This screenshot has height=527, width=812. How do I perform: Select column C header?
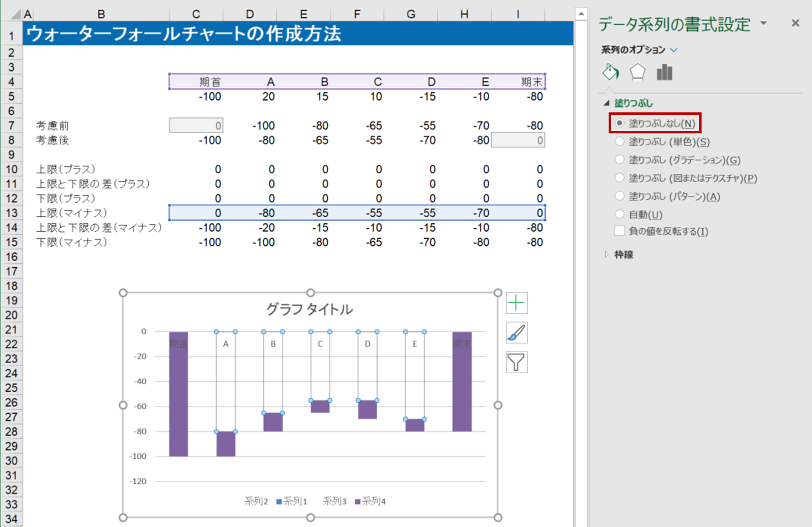point(196,14)
